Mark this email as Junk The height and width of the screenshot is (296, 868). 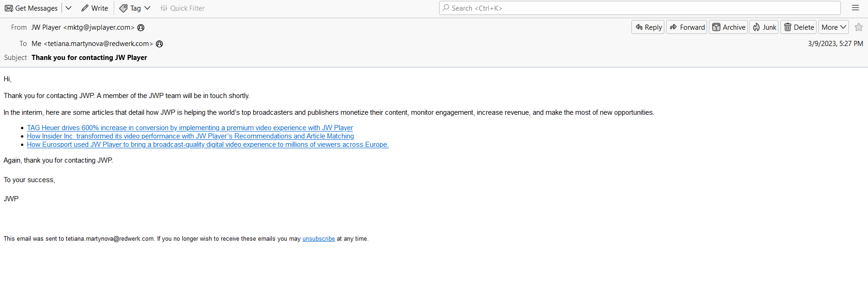(x=764, y=27)
